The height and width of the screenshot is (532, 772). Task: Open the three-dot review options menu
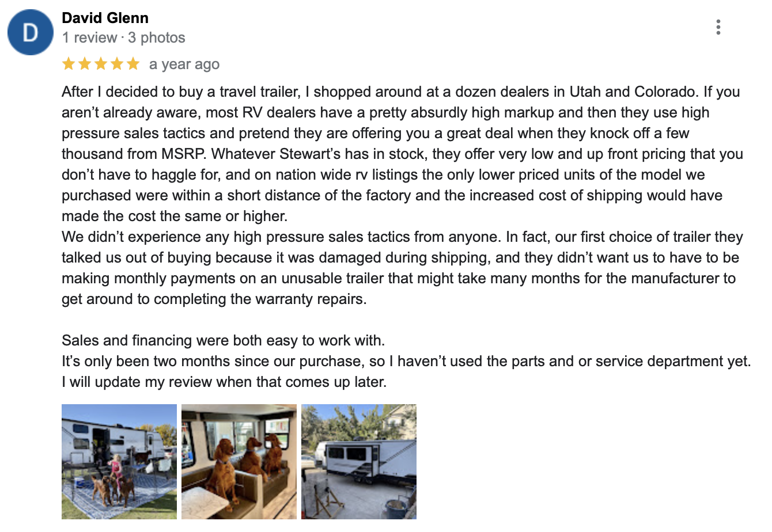pos(718,27)
